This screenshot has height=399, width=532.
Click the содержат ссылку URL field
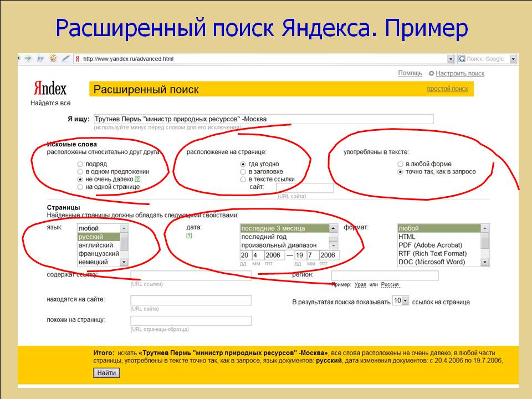point(191,275)
